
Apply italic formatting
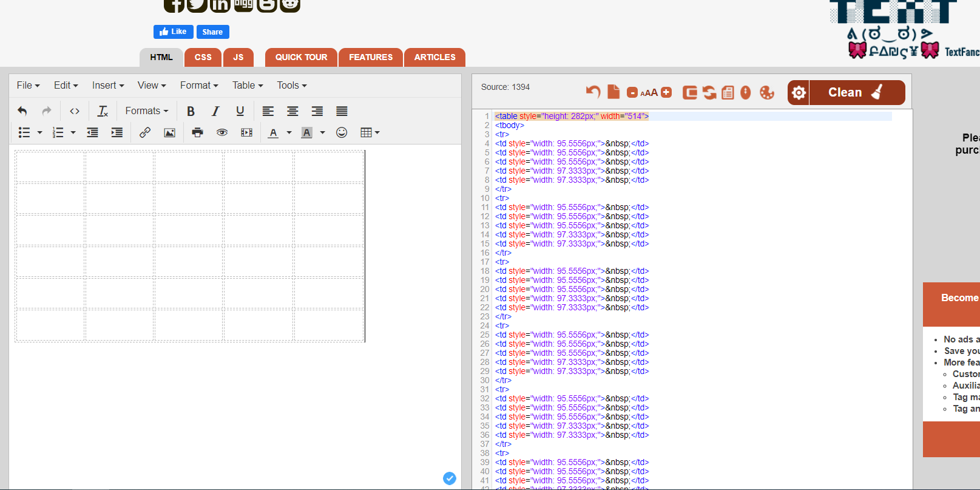[x=215, y=111]
